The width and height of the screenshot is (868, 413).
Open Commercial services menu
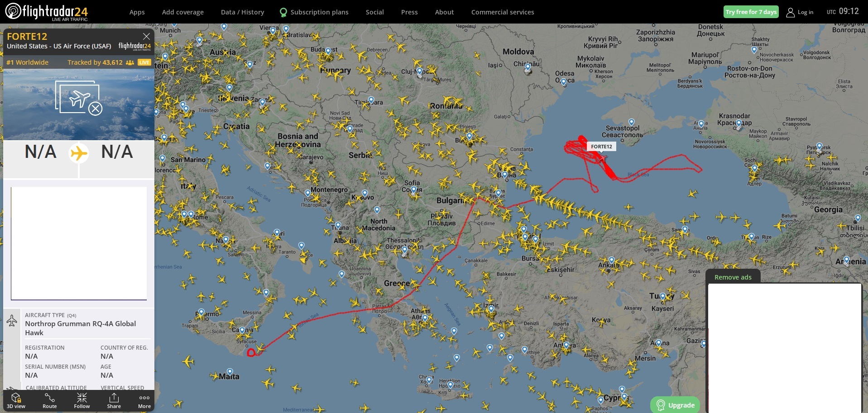coord(503,12)
